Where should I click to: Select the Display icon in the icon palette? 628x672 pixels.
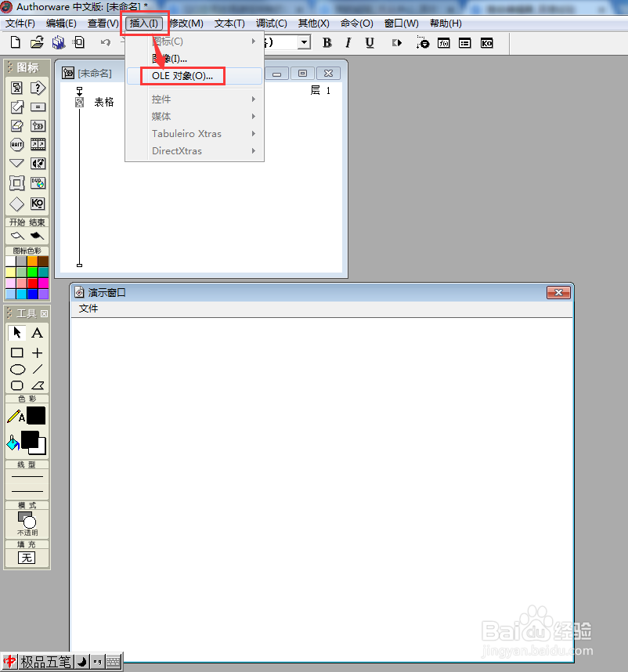[x=16, y=88]
